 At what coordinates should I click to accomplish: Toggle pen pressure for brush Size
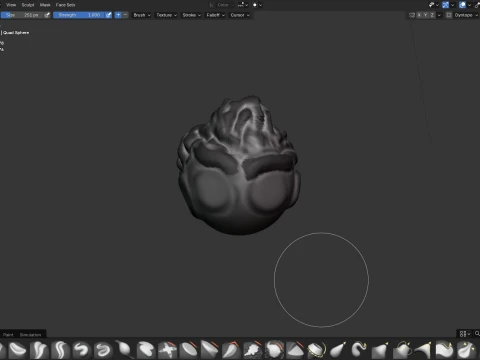47,15
